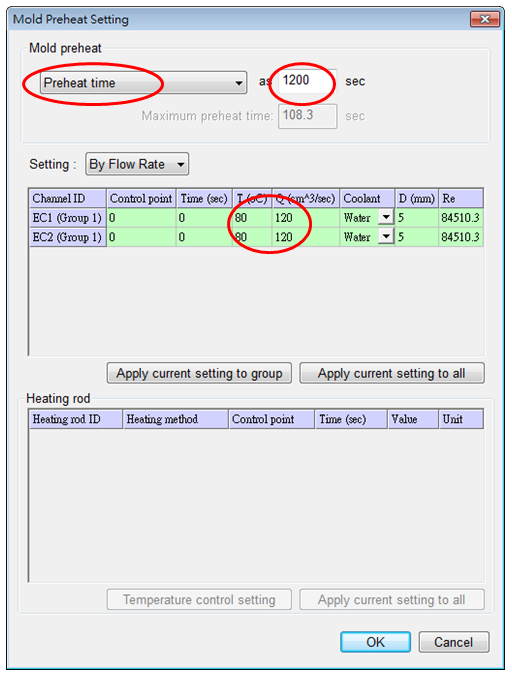Image resolution: width=512 pixels, height=676 pixels.
Task: Select EC2 Control point cell
Action: click(x=141, y=237)
